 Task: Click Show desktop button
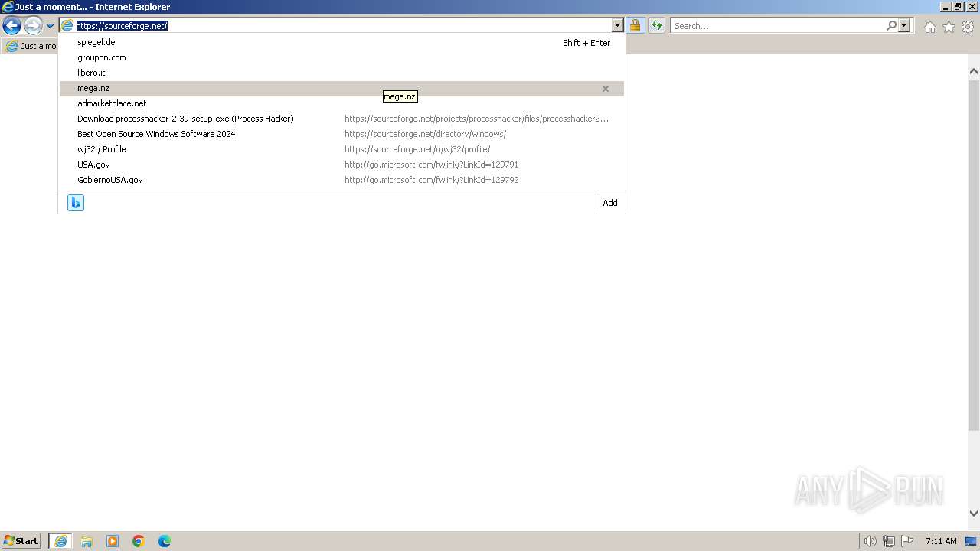(x=972, y=541)
